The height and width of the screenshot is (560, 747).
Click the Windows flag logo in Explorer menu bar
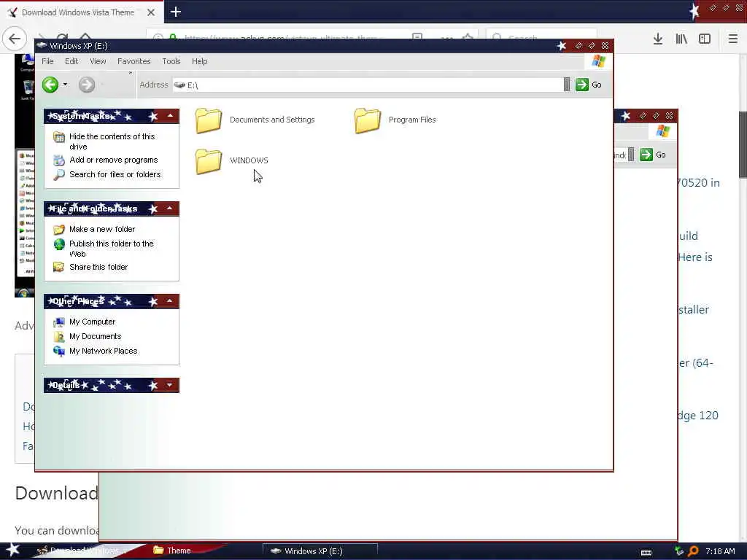click(598, 61)
